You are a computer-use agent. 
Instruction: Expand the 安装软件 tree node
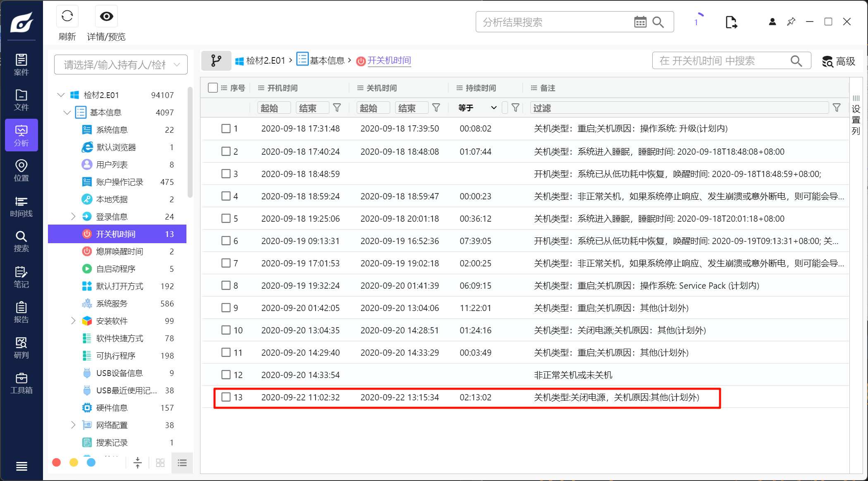[73, 321]
